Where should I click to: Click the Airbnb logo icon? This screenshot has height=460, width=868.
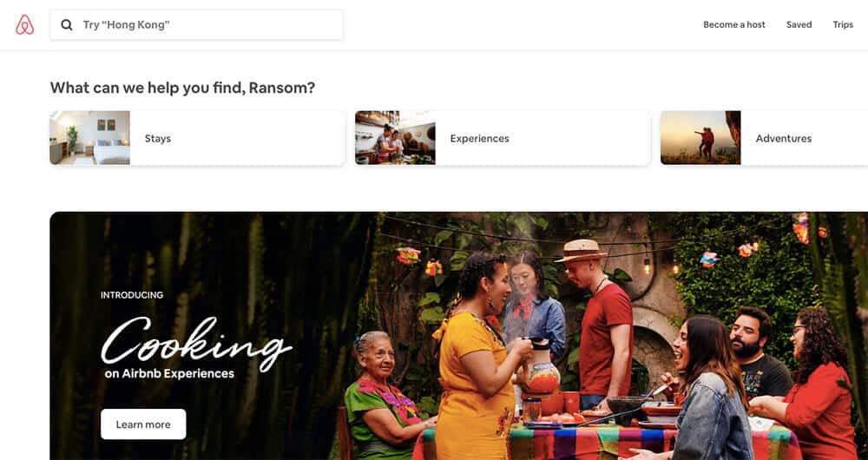(x=25, y=25)
